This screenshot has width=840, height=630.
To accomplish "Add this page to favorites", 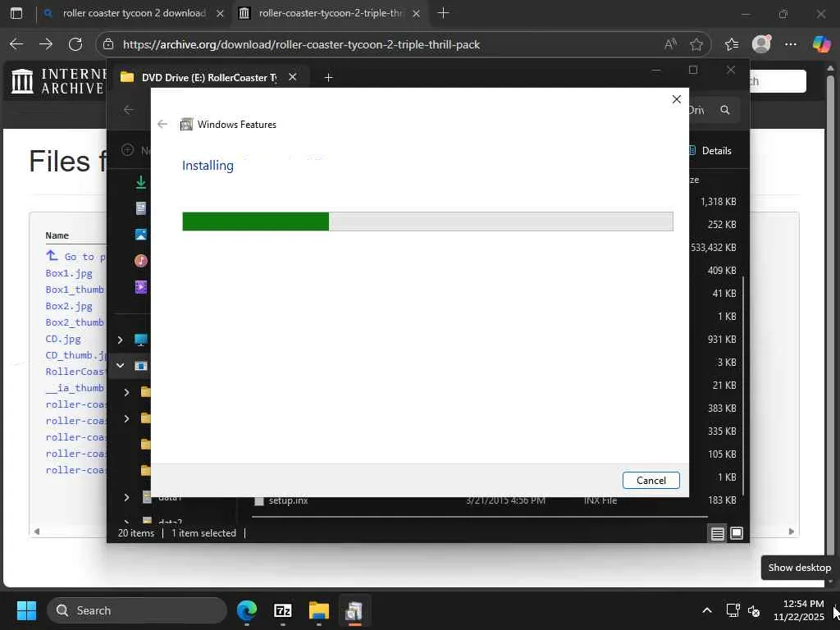I will 696,44.
